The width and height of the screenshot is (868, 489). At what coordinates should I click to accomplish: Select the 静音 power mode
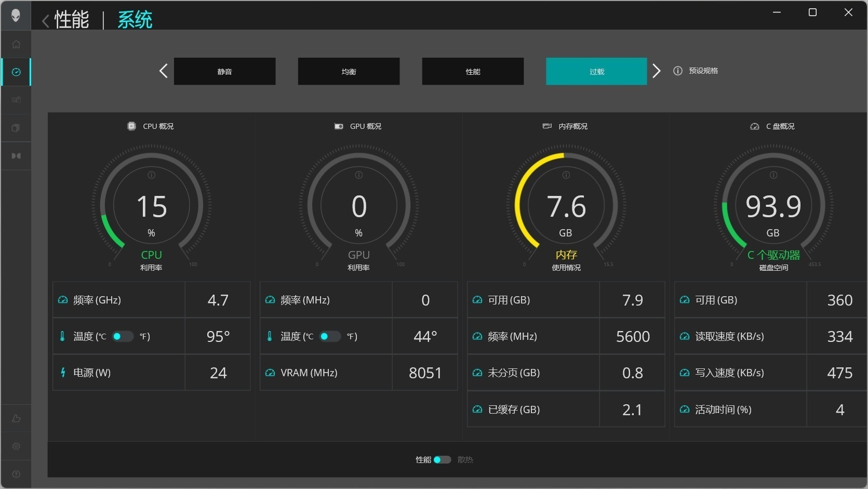coord(224,71)
